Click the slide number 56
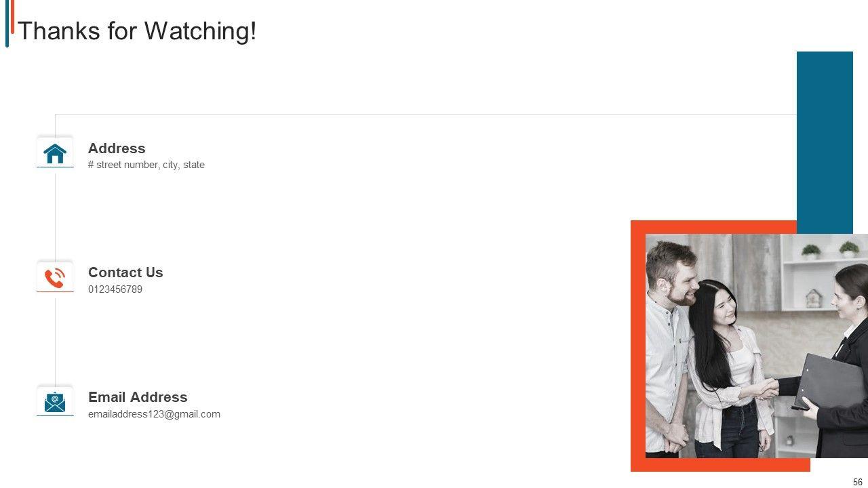 click(858, 482)
